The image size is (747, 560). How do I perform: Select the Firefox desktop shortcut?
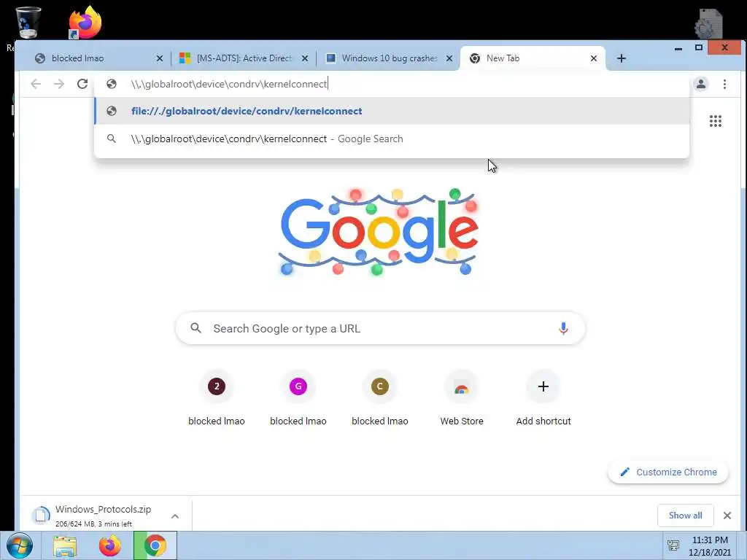(85, 22)
